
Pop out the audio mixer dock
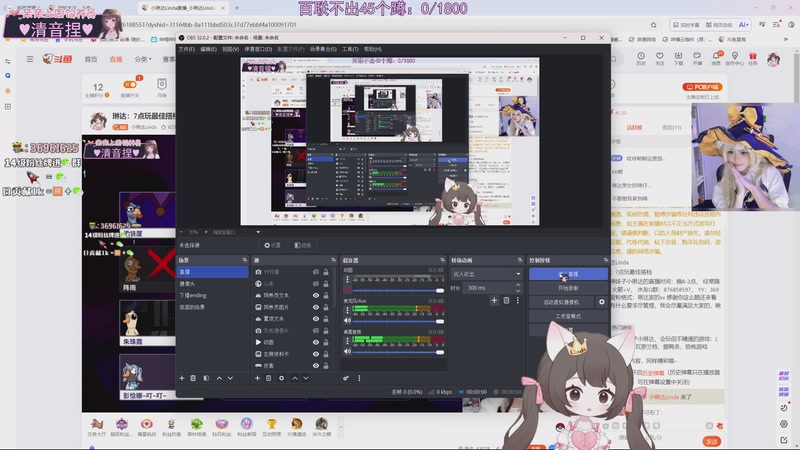pos(442,260)
